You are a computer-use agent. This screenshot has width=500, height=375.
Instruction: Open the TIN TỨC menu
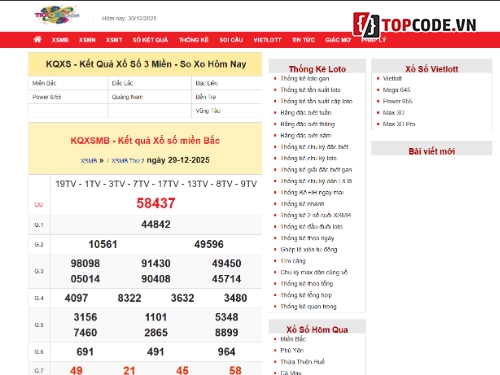point(303,40)
